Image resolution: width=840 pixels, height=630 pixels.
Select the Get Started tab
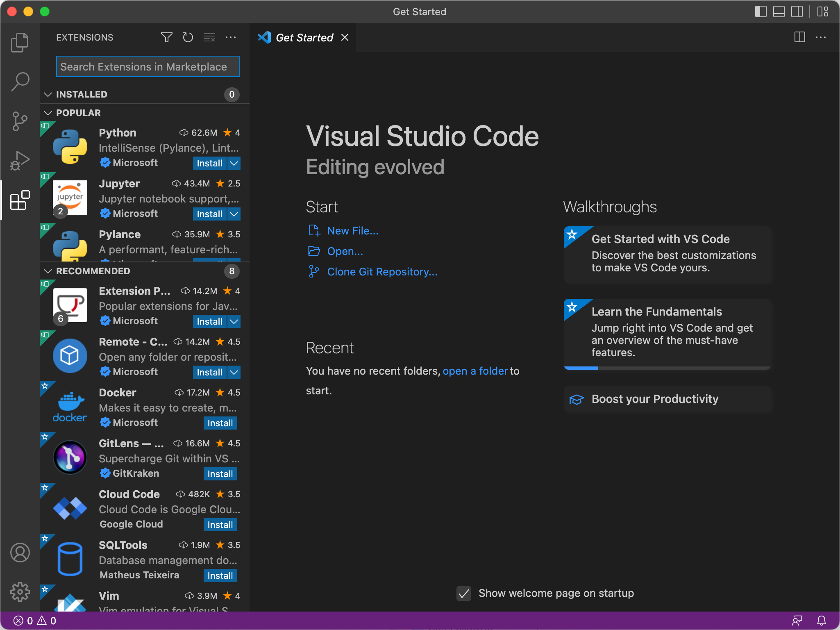pos(304,37)
